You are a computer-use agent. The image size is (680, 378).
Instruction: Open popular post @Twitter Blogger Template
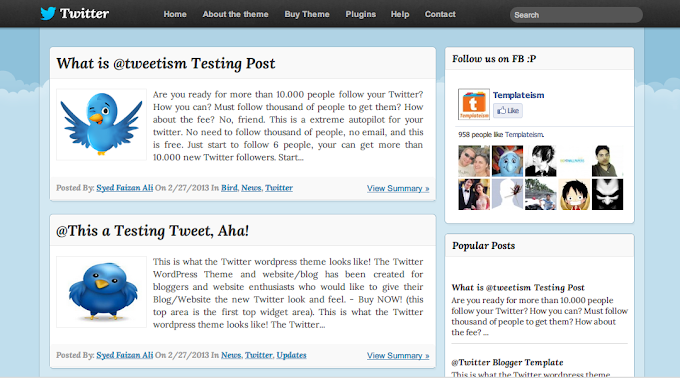(507, 362)
